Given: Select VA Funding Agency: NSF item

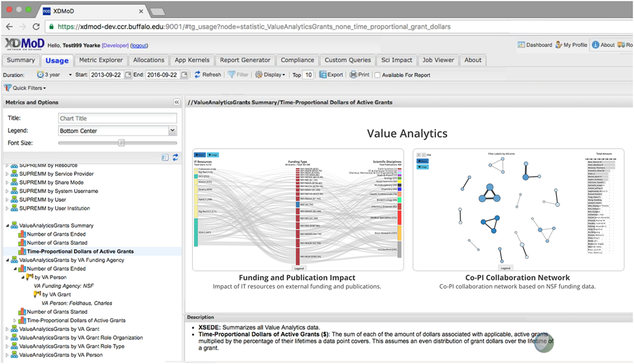Looking at the screenshot, I should [x=64, y=286].
